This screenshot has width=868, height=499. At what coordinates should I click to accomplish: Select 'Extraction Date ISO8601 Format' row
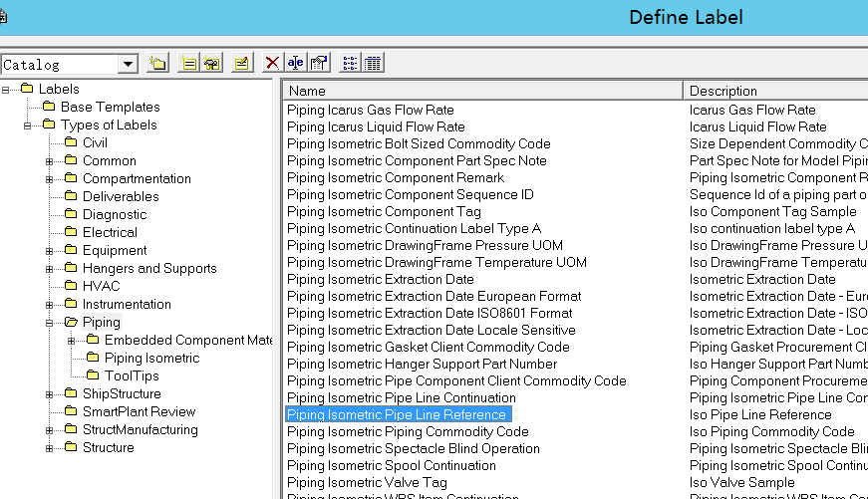pyautogui.click(x=430, y=313)
